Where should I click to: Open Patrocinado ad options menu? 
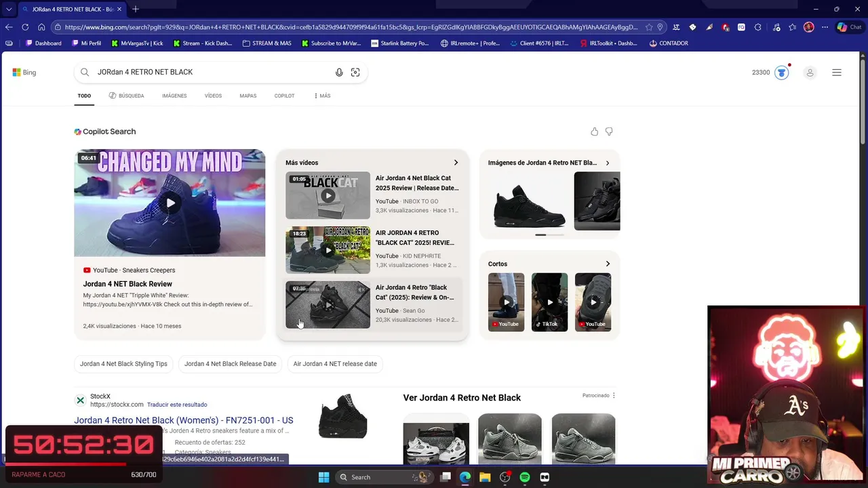[614, 395]
